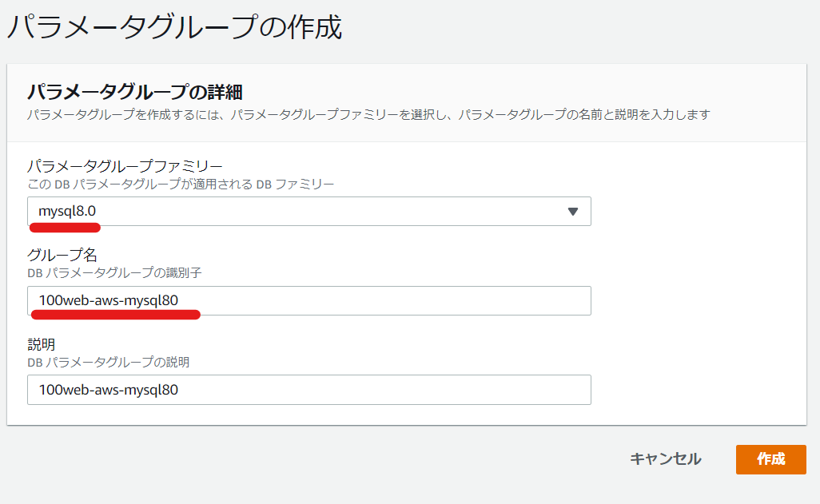The image size is (820, 504).
Task: Click the hint text DB パラメータグループの識別子
Action: (114, 273)
